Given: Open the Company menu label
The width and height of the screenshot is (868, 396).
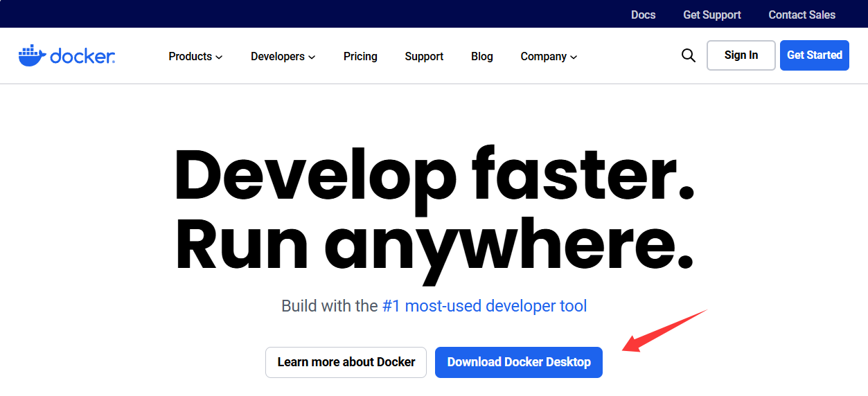Looking at the screenshot, I should click(543, 57).
